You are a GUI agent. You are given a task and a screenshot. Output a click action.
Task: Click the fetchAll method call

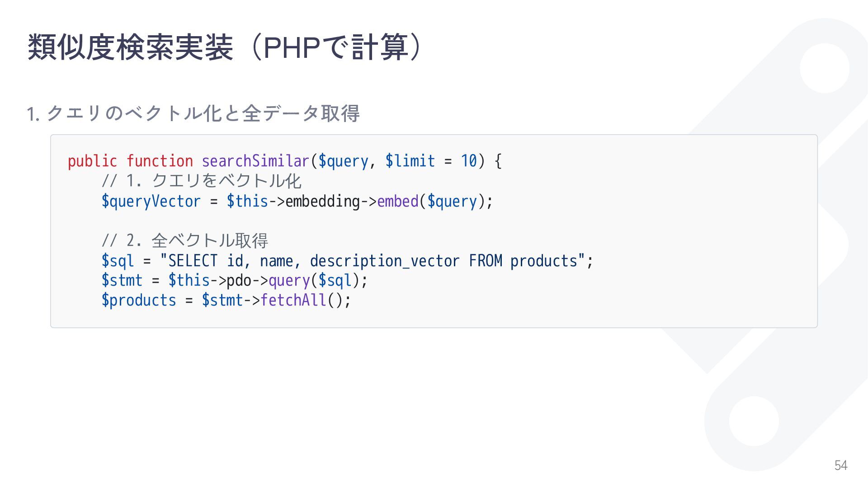(x=293, y=300)
